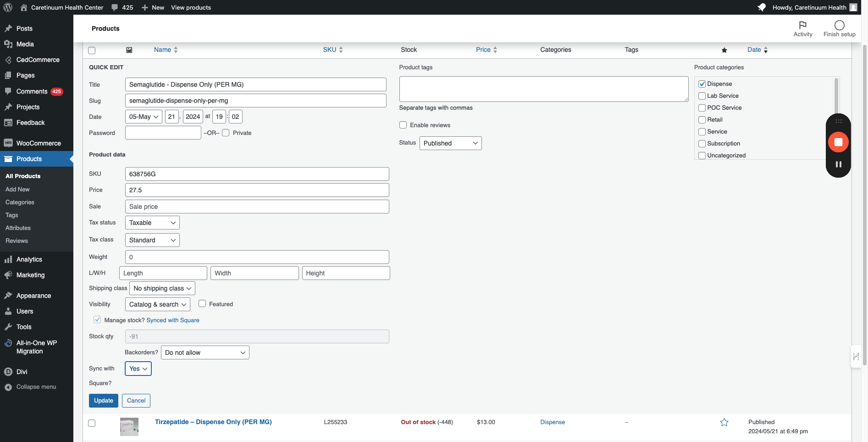The width and height of the screenshot is (868, 442).
Task: Open the Activity flag icon
Action: 803,25
